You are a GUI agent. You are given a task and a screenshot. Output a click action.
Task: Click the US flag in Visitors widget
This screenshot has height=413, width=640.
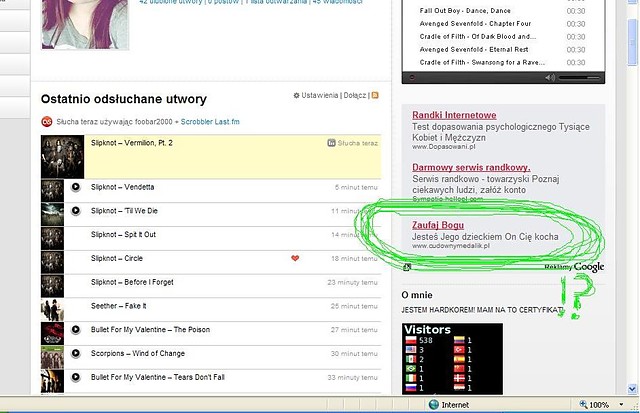point(411,350)
